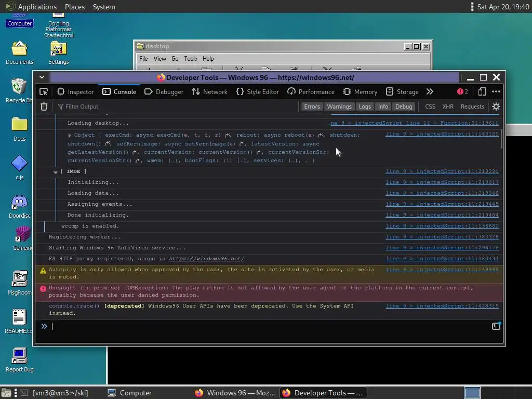Toggle the Requests filter
This screenshot has height=399, width=532.
click(472, 107)
